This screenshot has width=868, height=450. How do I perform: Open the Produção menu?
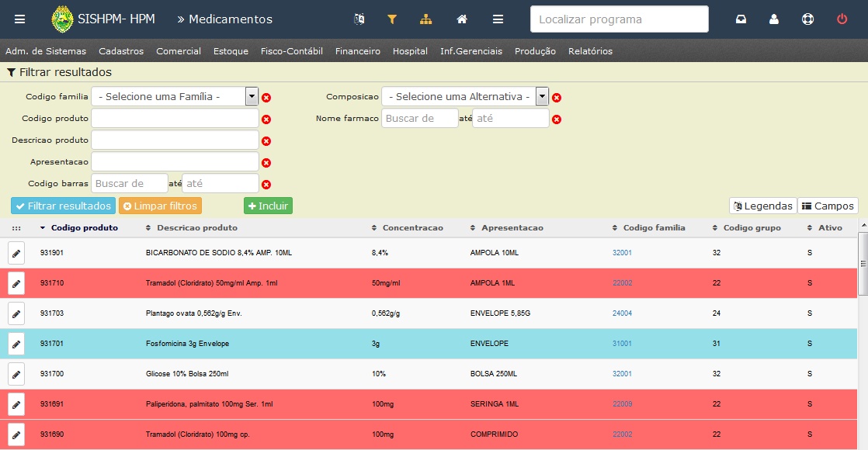pyautogui.click(x=535, y=51)
